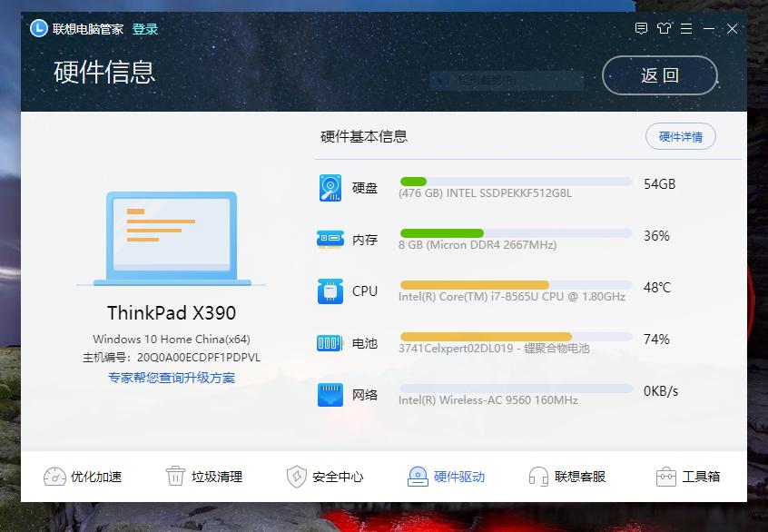Open the 专家帮您查询升级方案 link

(172, 377)
